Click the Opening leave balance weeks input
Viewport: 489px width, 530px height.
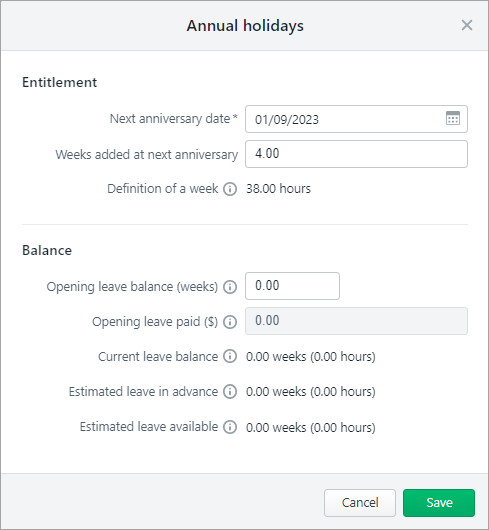(x=292, y=286)
